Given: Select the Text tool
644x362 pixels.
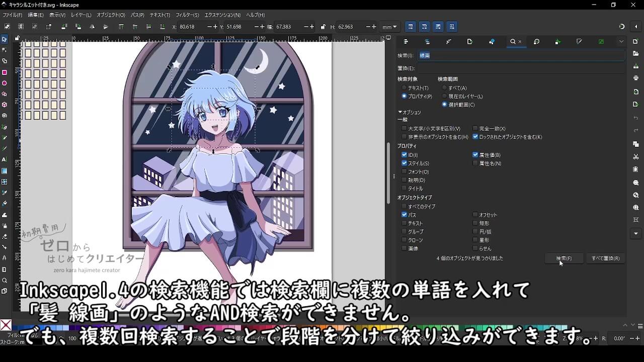Looking at the screenshot, I should (x=5, y=159).
